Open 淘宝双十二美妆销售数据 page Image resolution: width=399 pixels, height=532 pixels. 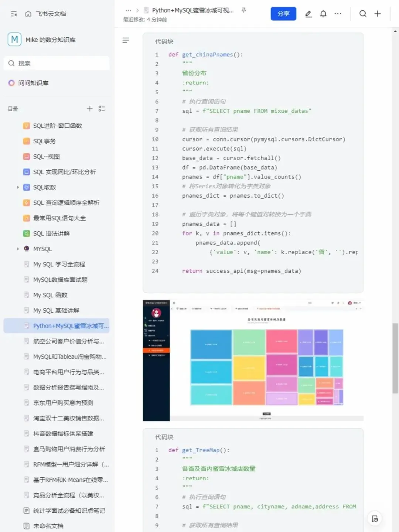coord(69,418)
